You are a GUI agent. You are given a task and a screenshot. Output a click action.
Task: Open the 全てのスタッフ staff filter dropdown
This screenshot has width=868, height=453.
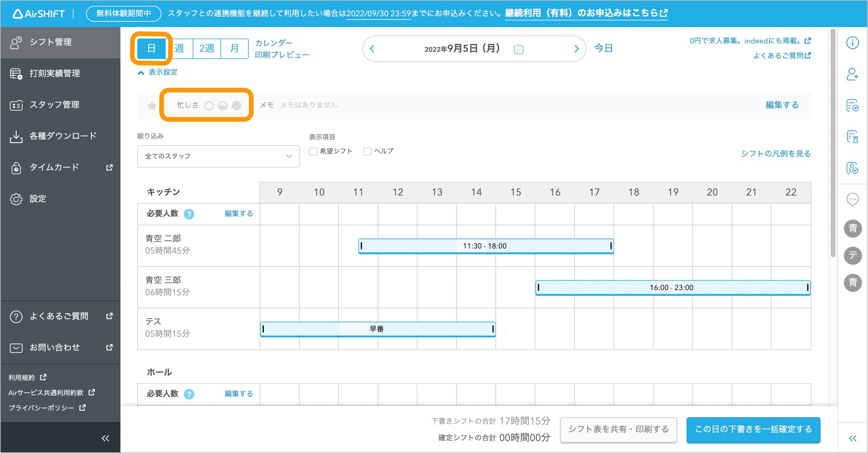click(218, 156)
